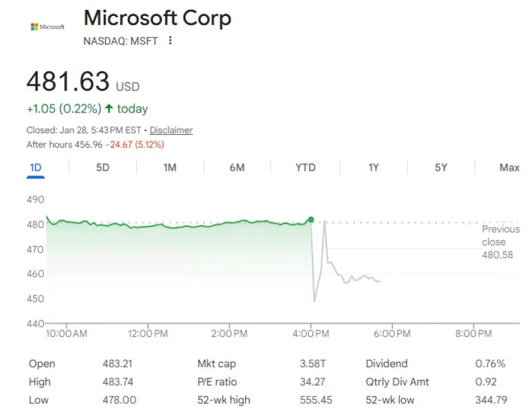
Task: Open the Disclaimer link
Action: [171, 130]
